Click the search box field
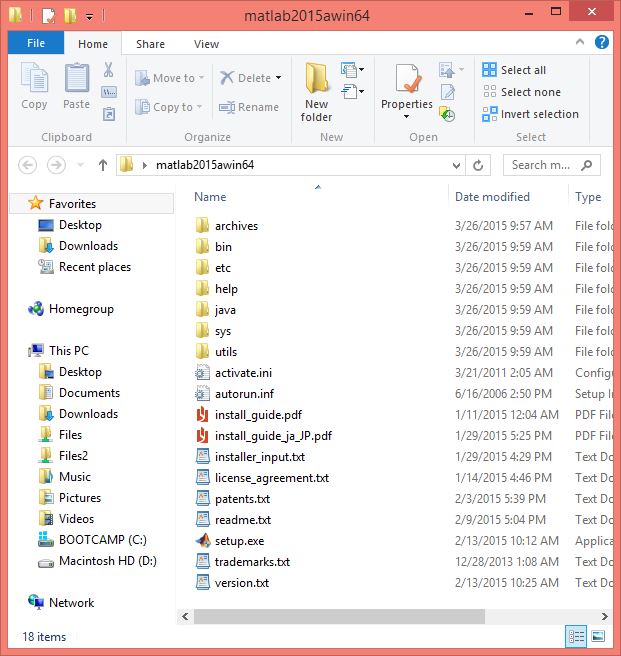This screenshot has height=656, width=621. [x=552, y=165]
